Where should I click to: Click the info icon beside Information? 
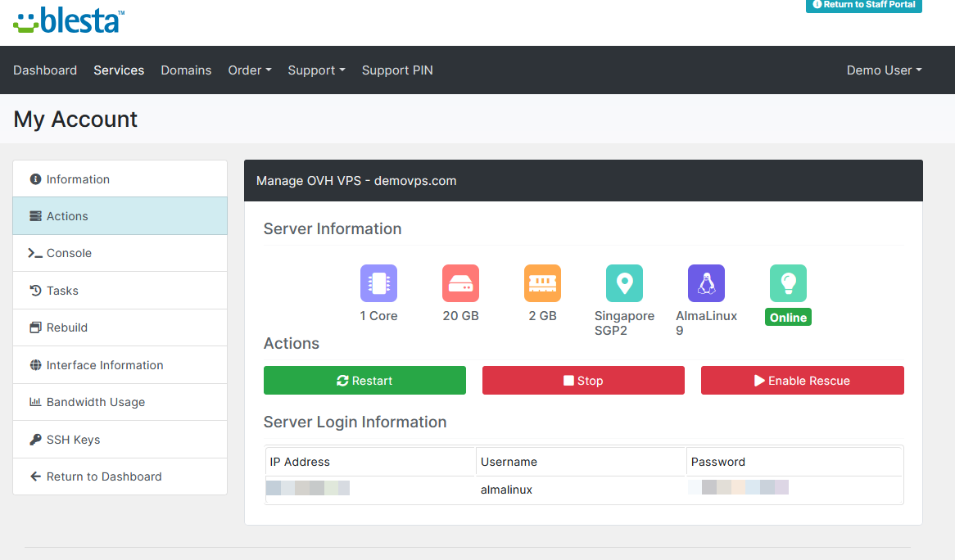(x=35, y=179)
